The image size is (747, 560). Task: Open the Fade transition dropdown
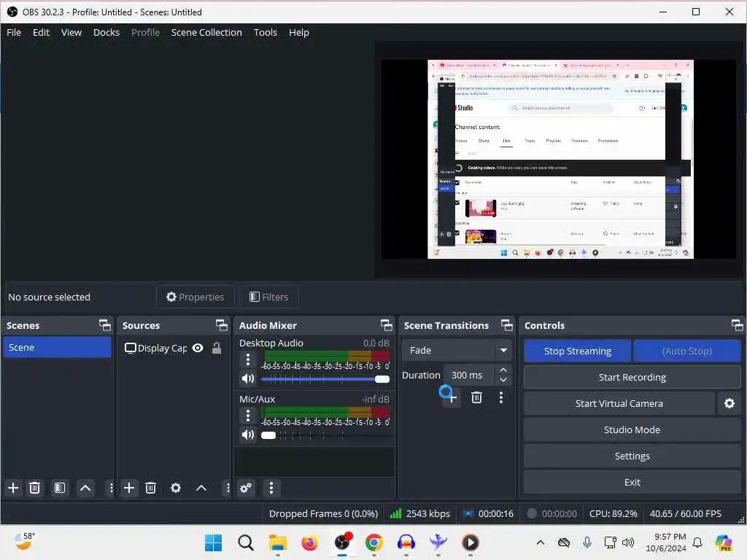[457, 351]
